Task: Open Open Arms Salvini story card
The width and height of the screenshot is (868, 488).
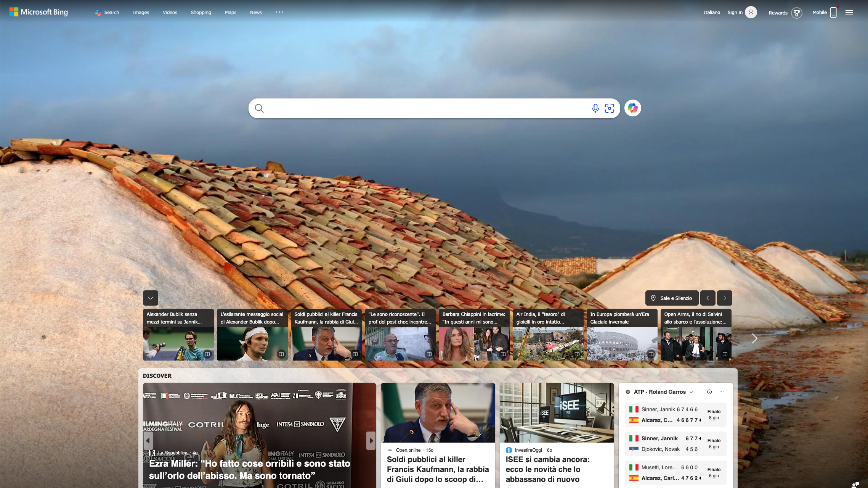Action: pyautogui.click(x=696, y=335)
